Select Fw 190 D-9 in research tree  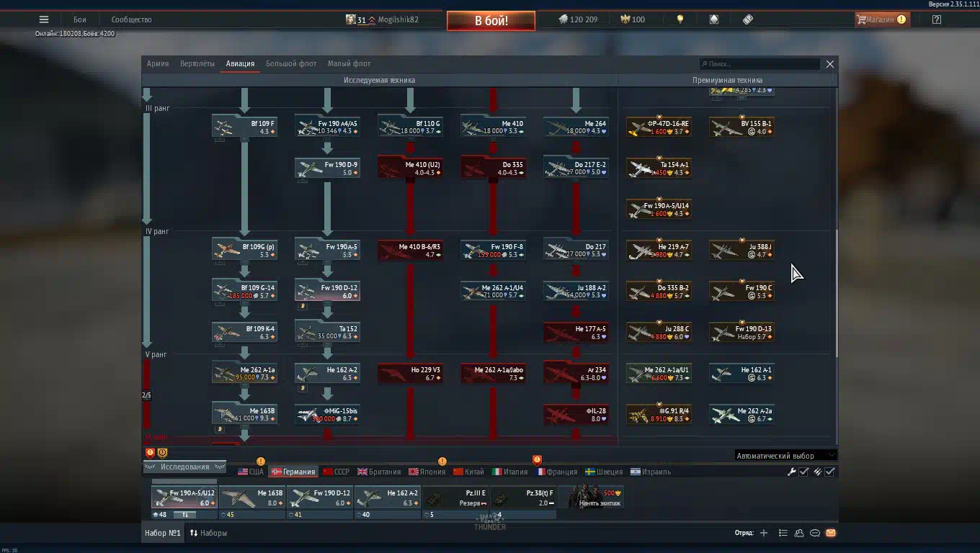[327, 168]
